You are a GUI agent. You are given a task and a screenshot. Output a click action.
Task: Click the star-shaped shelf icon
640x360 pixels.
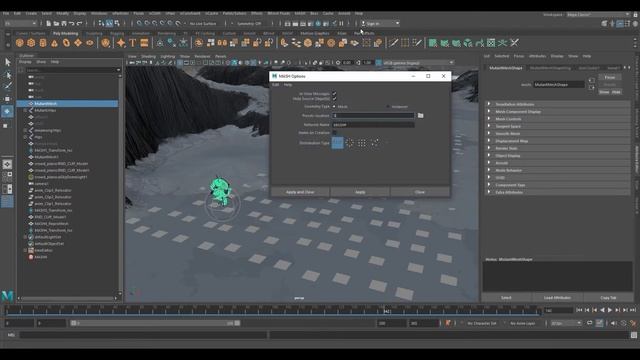pos(121,43)
